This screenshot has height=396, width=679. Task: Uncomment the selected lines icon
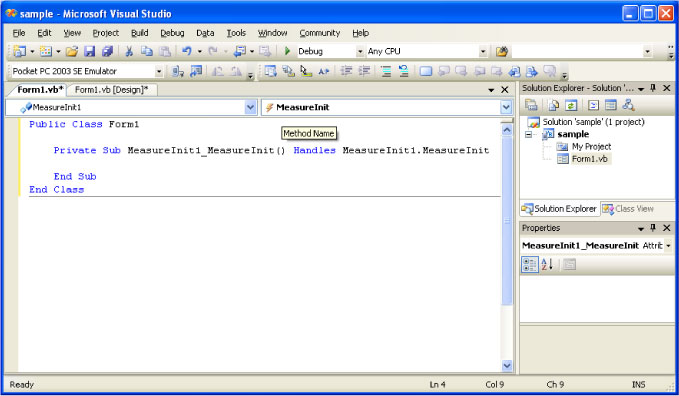(404, 71)
